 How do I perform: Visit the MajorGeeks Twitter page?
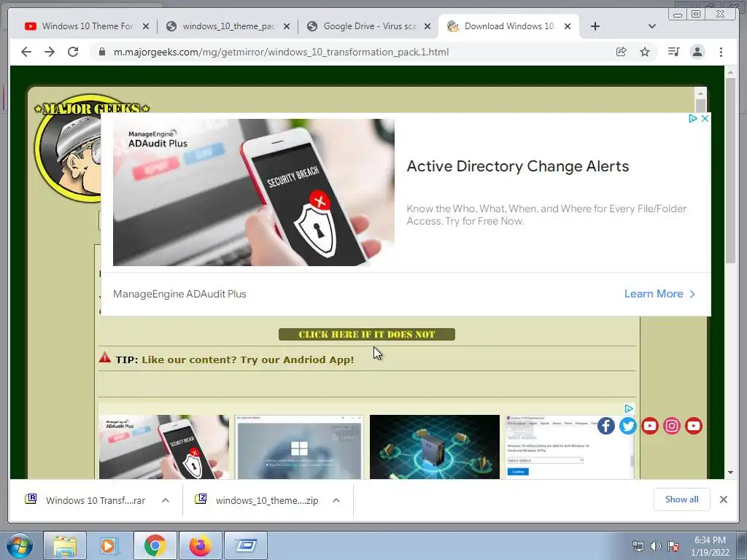(x=628, y=426)
